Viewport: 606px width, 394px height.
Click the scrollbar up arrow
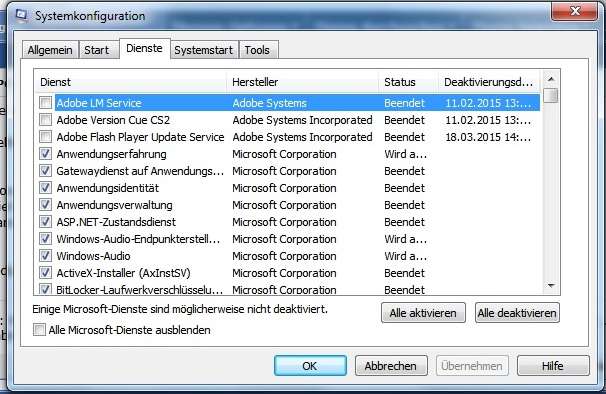tap(551, 79)
